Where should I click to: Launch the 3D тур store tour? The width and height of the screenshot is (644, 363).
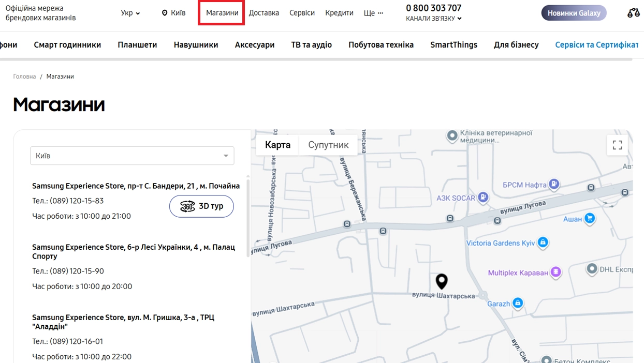point(201,206)
